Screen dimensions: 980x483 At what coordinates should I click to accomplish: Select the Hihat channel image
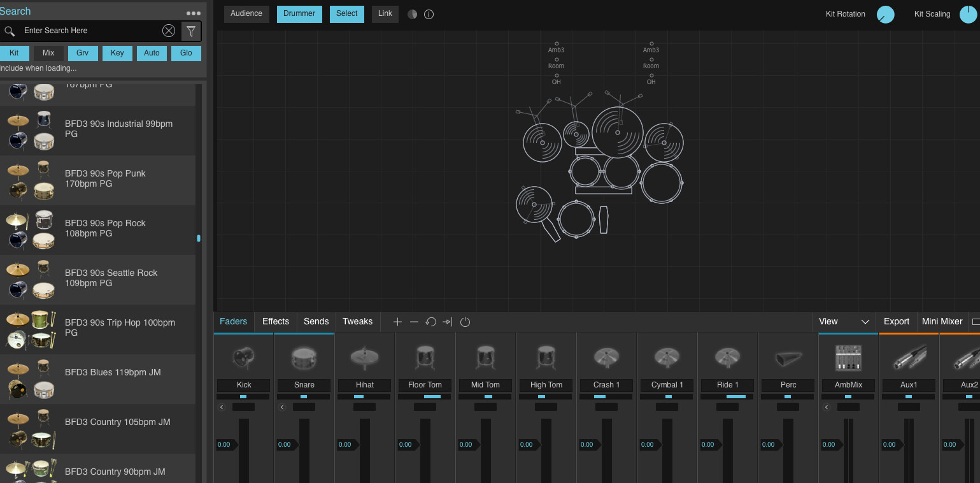pyautogui.click(x=365, y=358)
